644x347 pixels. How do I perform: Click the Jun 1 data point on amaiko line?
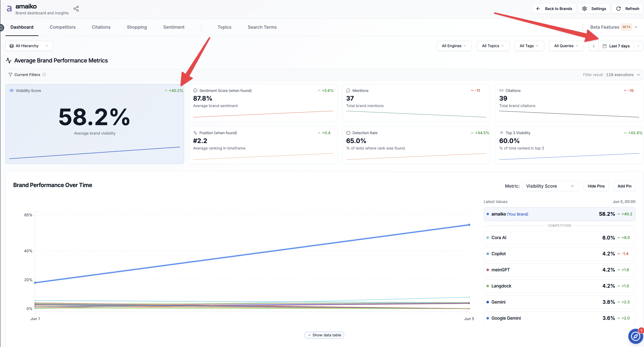[x=35, y=283]
